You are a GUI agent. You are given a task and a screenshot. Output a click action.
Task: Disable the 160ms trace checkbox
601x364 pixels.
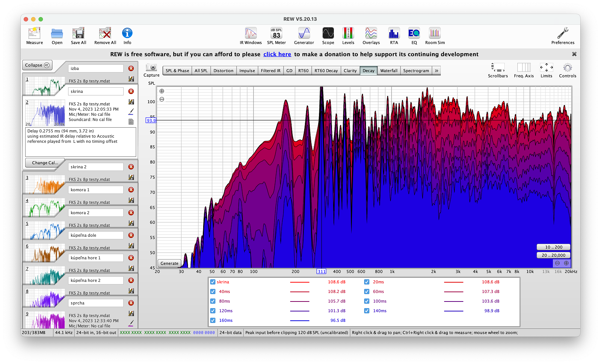click(x=213, y=320)
